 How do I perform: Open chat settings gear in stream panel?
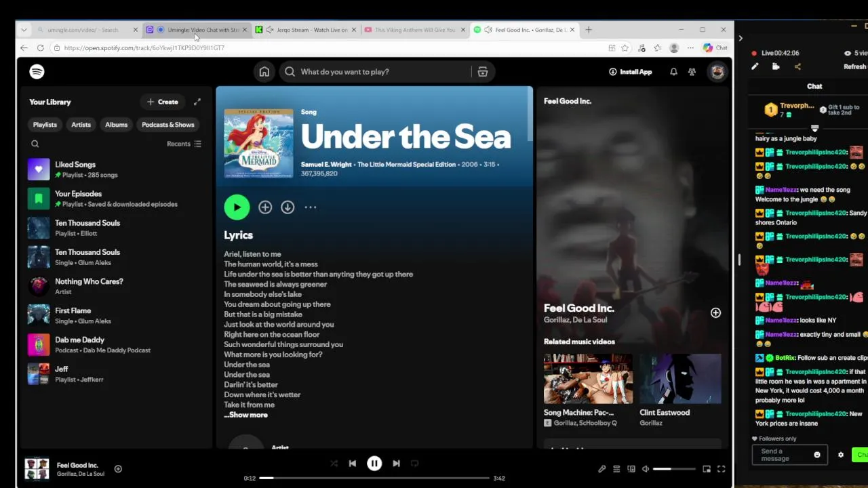(x=841, y=455)
